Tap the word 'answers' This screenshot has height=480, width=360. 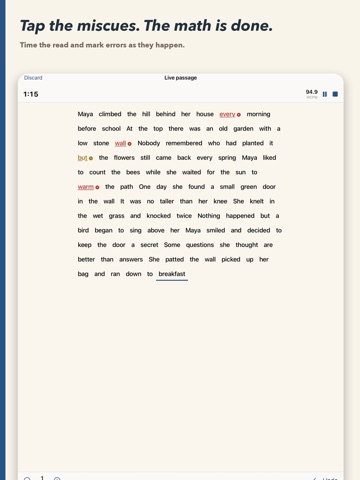131,259
